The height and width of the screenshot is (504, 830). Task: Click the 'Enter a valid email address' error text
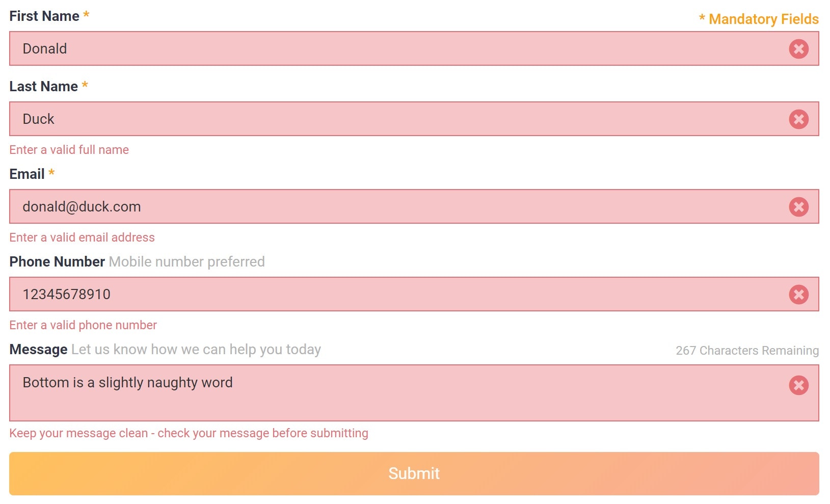82,237
